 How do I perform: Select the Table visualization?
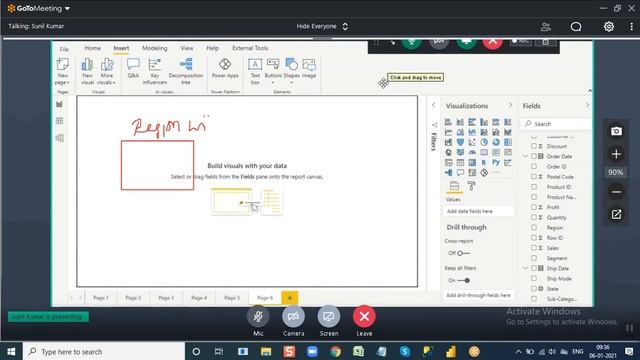(x=460, y=163)
